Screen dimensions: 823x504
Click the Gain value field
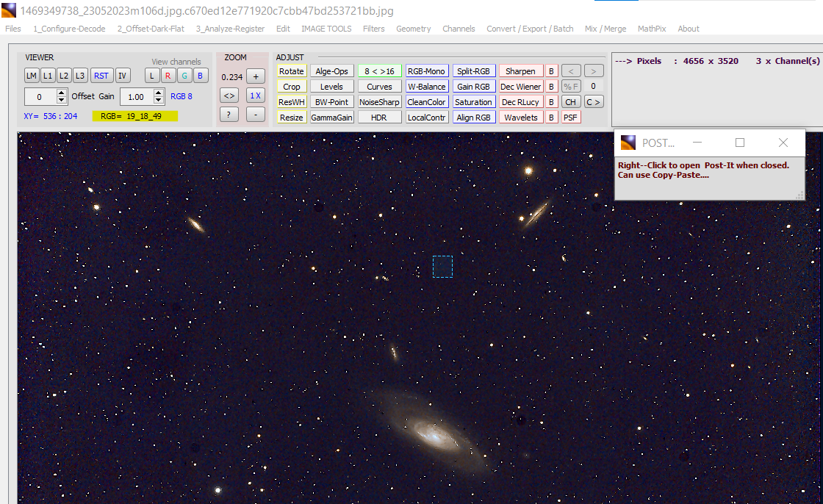tap(137, 96)
